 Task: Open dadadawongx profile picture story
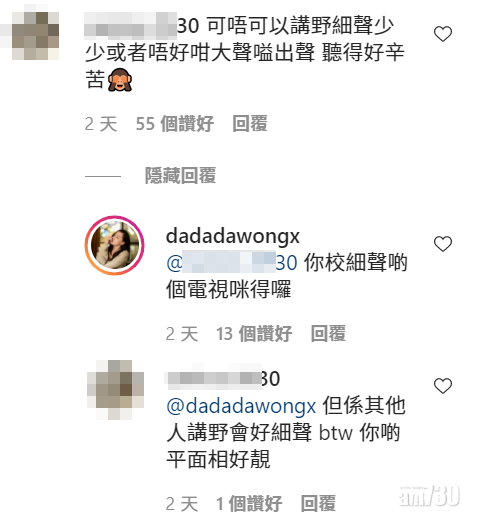(114, 245)
